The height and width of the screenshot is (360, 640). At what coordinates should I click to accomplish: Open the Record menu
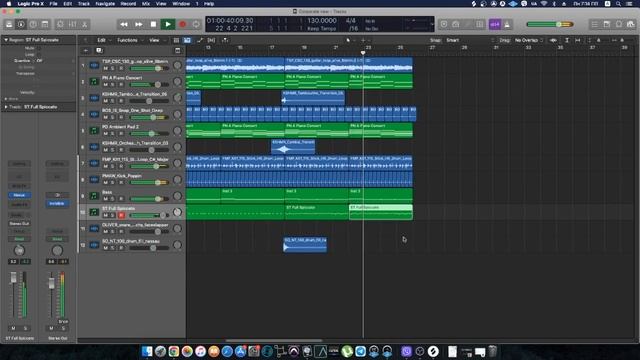click(128, 4)
